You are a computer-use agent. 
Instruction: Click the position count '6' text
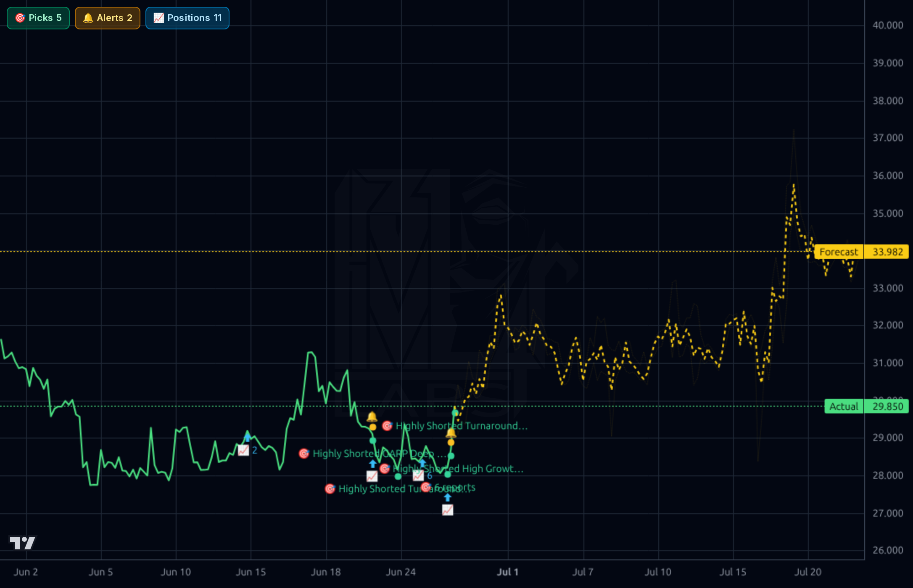(430, 476)
